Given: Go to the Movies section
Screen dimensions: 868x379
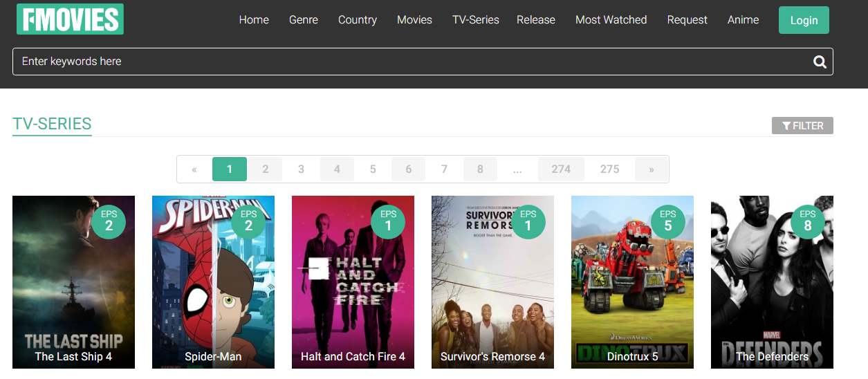Looking at the screenshot, I should (414, 20).
